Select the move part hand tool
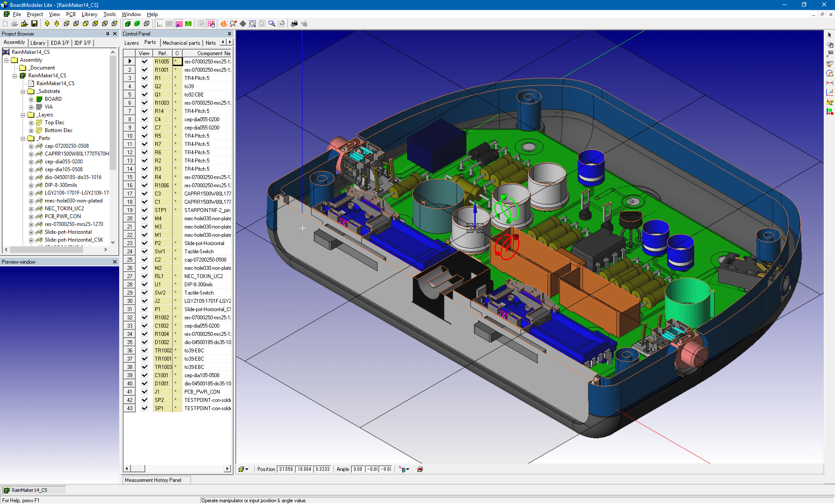Viewport: 835px width, 504px height. [x=829, y=44]
